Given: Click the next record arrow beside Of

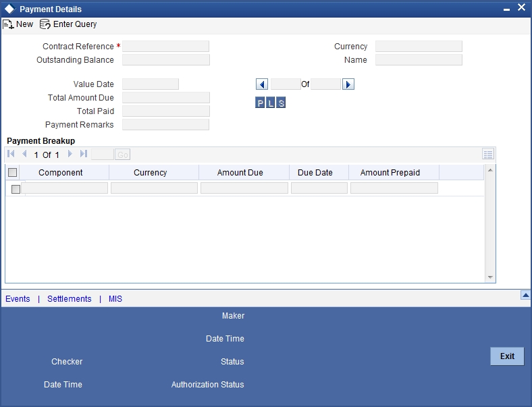Looking at the screenshot, I should coord(348,84).
